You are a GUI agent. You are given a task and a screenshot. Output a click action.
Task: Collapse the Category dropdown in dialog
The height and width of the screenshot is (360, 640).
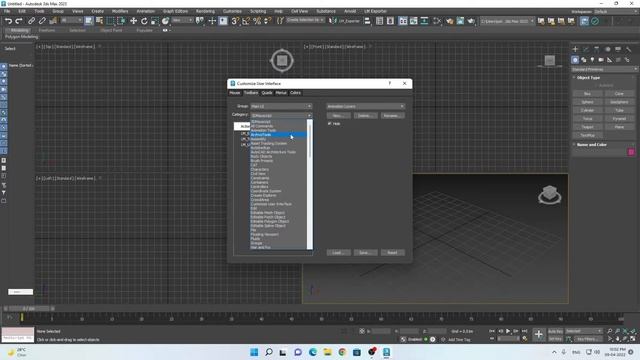coord(281,116)
